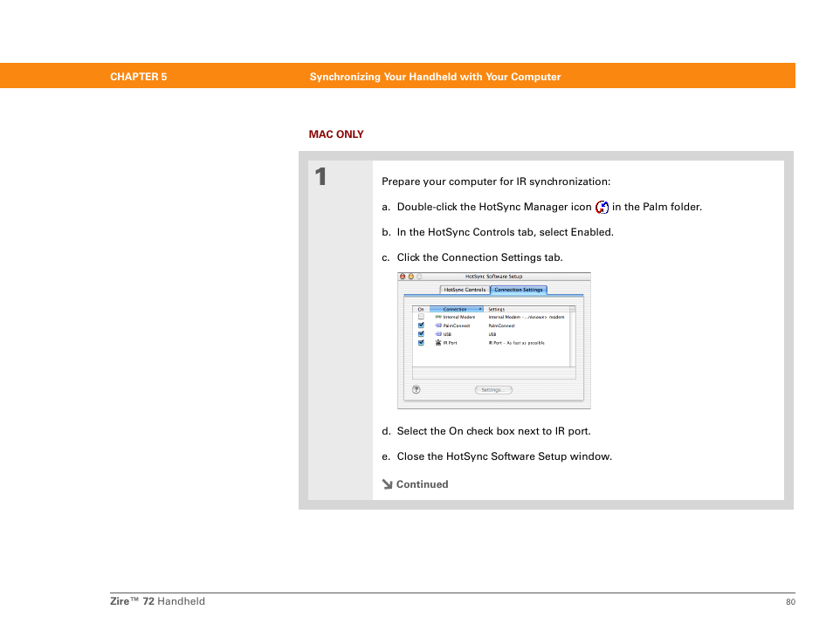Open help with the question mark button
The width and height of the screenshot is (833, 644).
pyautogui.click(x=416, y=390)
